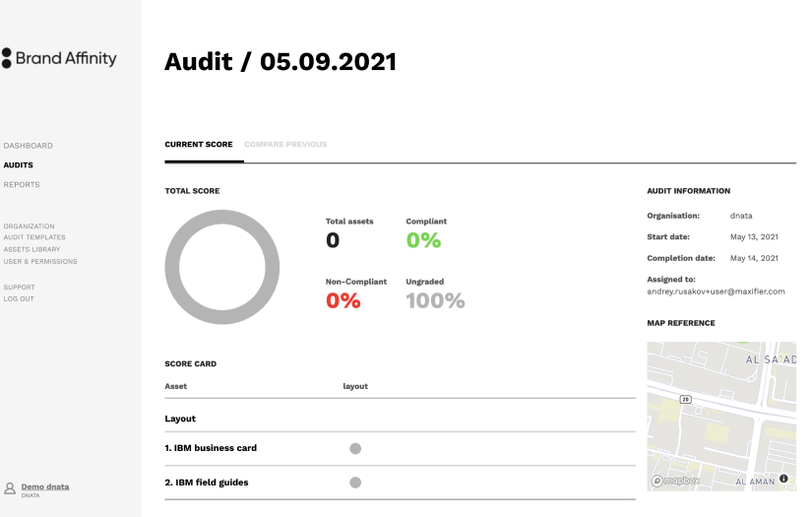Open the Support link

click(x=19, y=287)
